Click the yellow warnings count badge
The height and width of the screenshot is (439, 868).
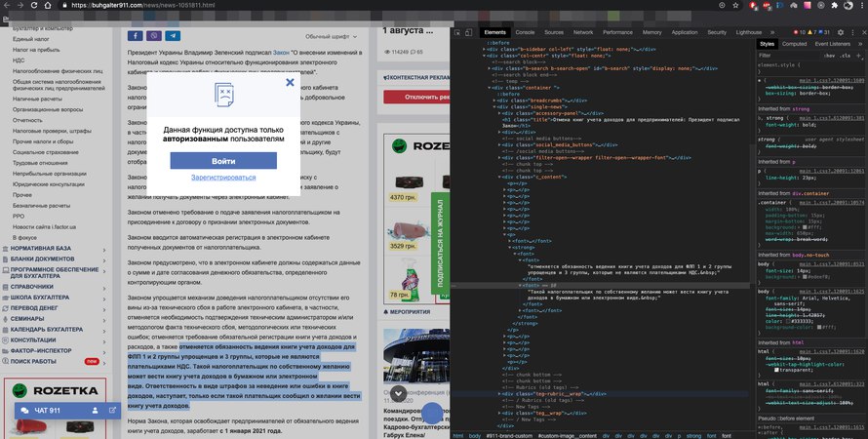point(812,32)
